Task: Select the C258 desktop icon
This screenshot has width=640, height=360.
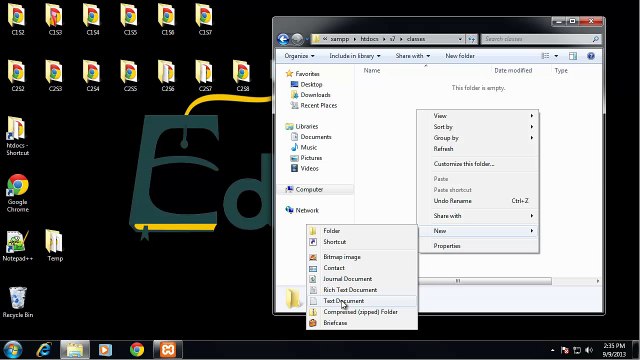Action: tap(242, 75)
